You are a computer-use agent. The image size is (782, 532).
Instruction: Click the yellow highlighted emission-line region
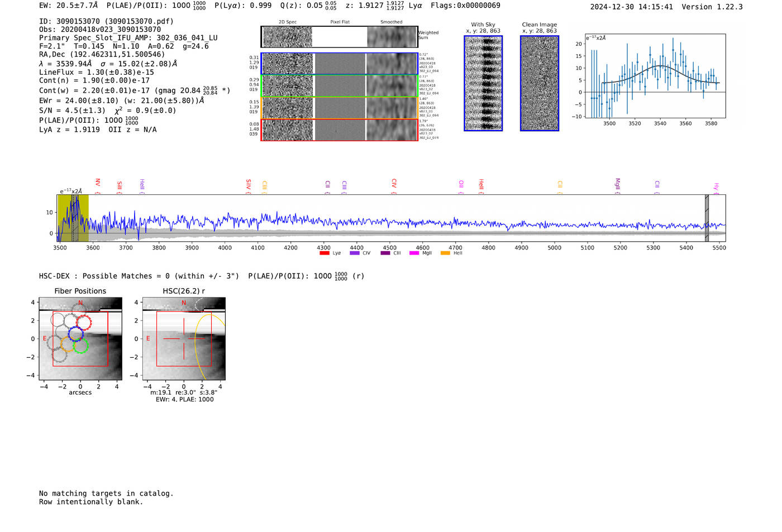[73, 218]
